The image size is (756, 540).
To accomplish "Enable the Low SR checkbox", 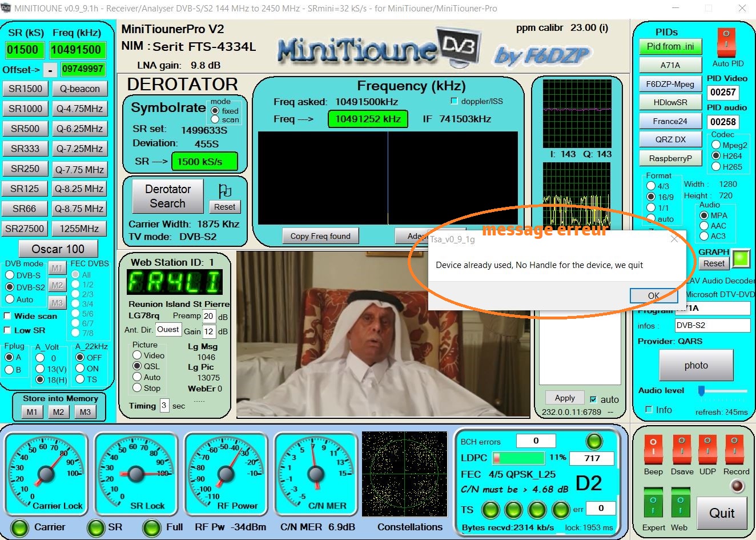I will 7,330.
